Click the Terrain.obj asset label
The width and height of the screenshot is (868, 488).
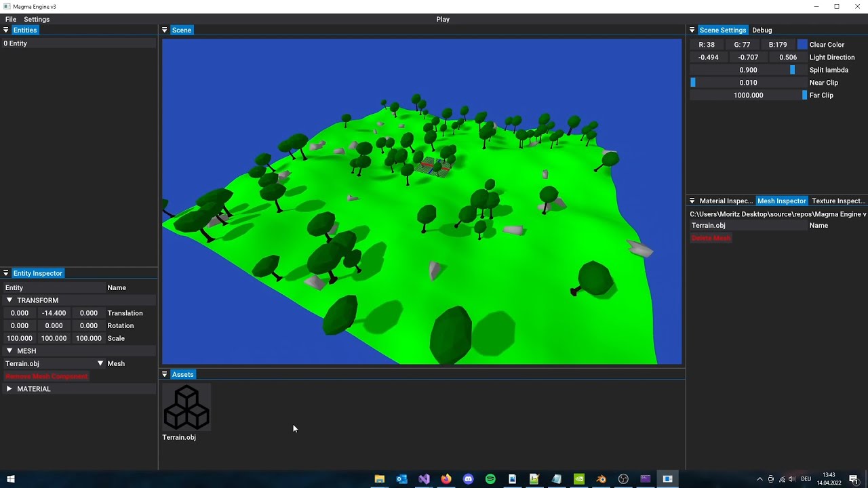[x=179, y=437]
